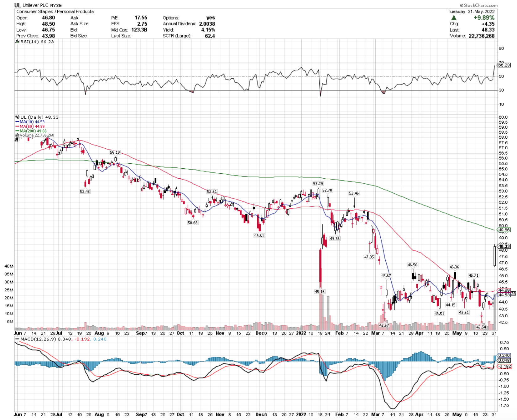Click the 44.15 price annotation
517x420 pixels.
(x=451, y=305)
